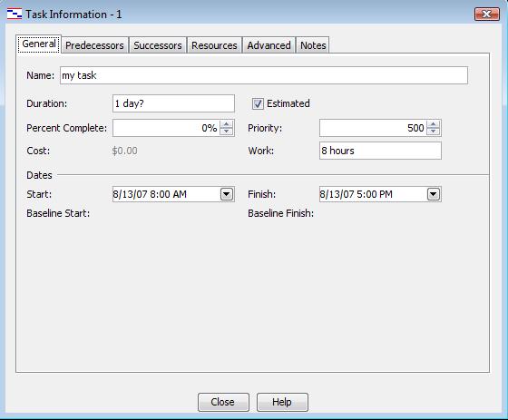Click the Dates section heading

(x=39, y=175)
